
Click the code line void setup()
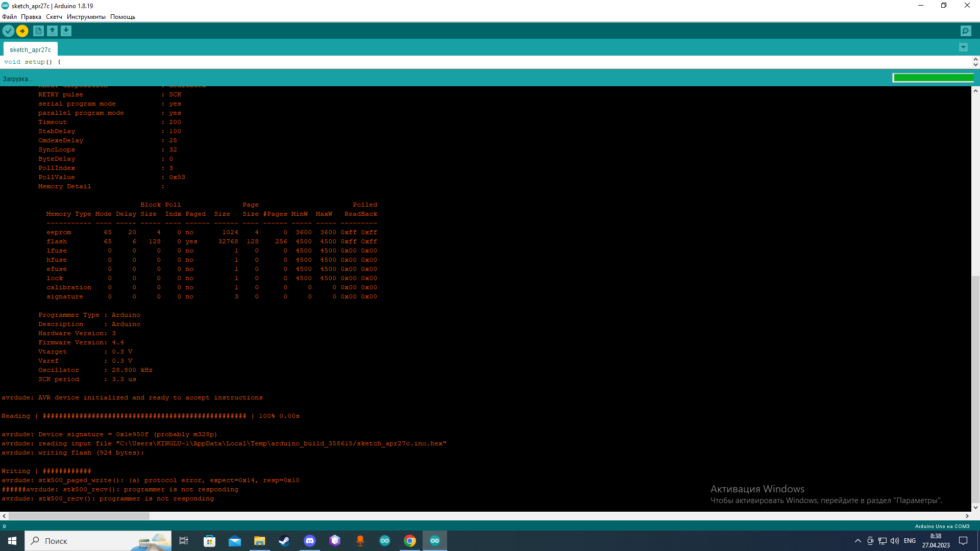(32, 62)
